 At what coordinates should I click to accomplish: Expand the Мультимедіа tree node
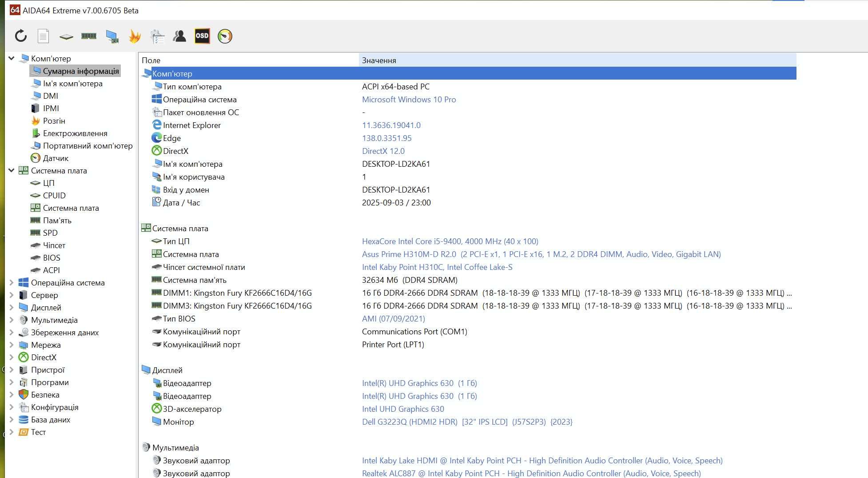coord(12,320)
